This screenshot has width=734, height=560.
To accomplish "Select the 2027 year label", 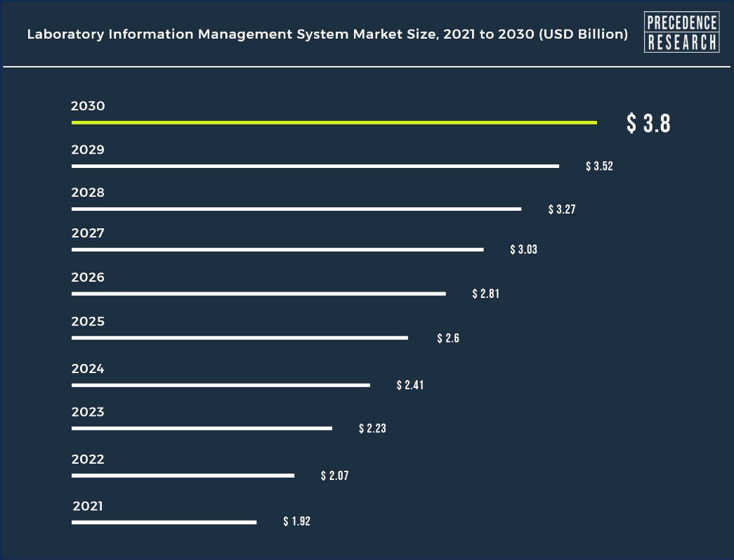I will [x=88, y=233].
